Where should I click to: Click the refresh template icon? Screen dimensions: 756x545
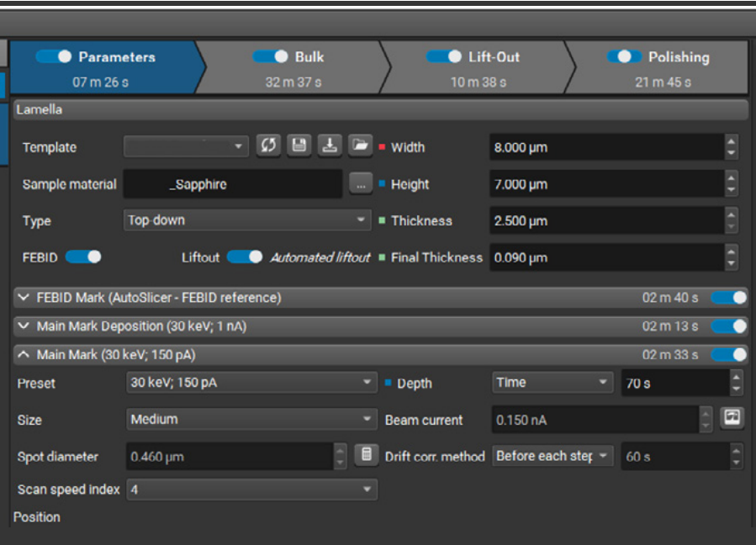[x=267, y=146]
